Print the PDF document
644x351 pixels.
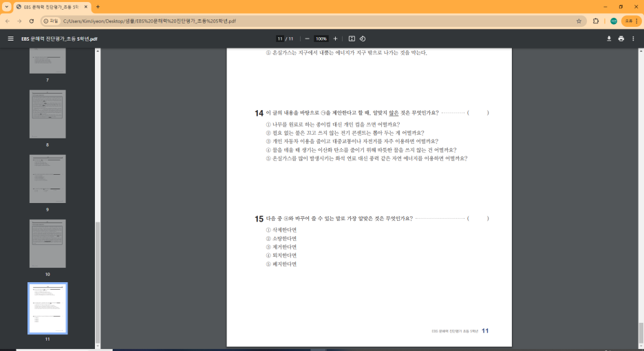pos(621,39)
